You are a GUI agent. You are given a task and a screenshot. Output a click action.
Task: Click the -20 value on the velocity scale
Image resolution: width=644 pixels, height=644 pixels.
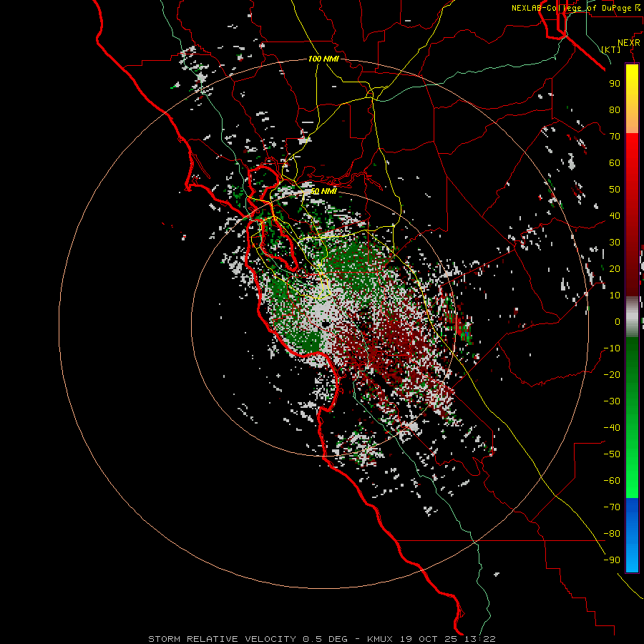coord(612,374)
